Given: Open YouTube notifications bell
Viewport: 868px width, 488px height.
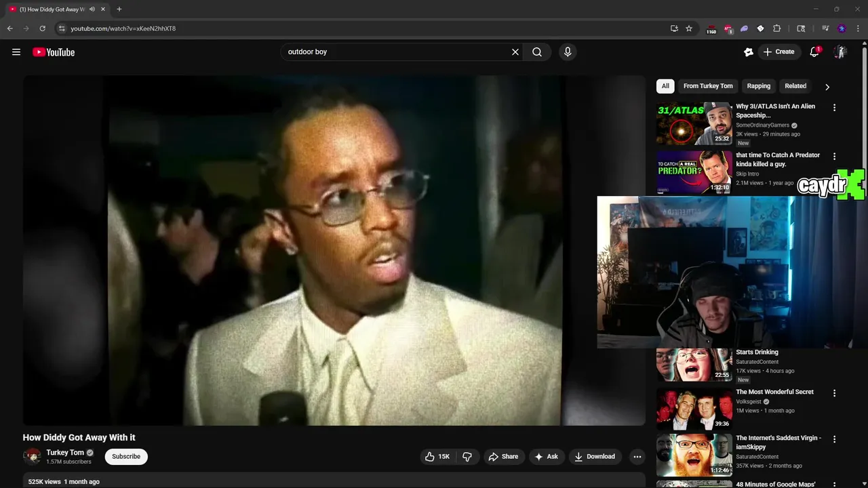Looking at the screenshot, I should (815, 52).
